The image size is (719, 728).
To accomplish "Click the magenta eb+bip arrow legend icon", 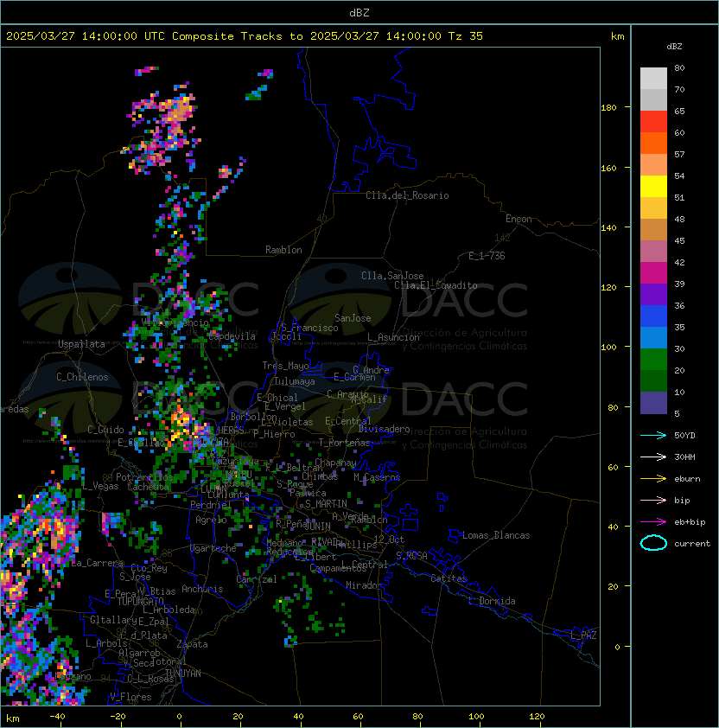I will click(653, 522).
